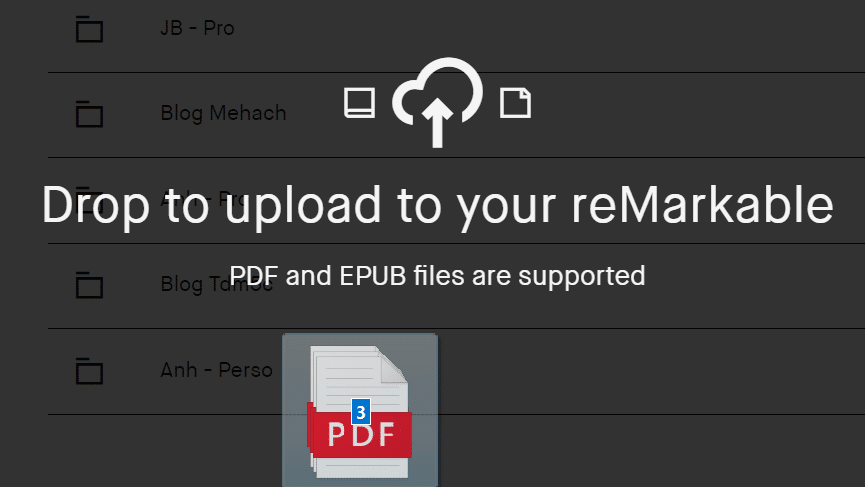Click the folder icon hidden behind the Drop heading
The width and height of the screenshot is (865, 487).
pyautogui.click(x=89, y=199)
